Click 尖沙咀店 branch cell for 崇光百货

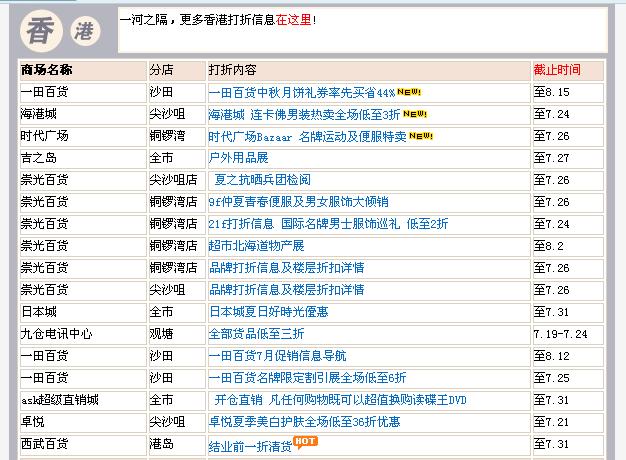[x=177, y=180]
